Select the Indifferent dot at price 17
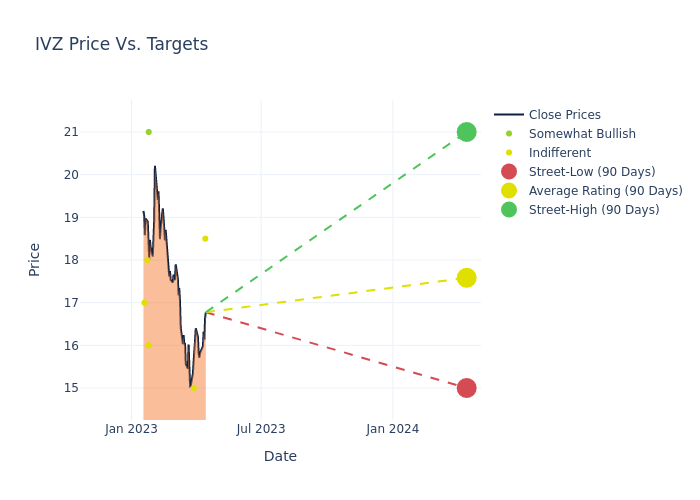Image resolution: width=700 pixels, height=500 pixels. click(x=144, y=302)
